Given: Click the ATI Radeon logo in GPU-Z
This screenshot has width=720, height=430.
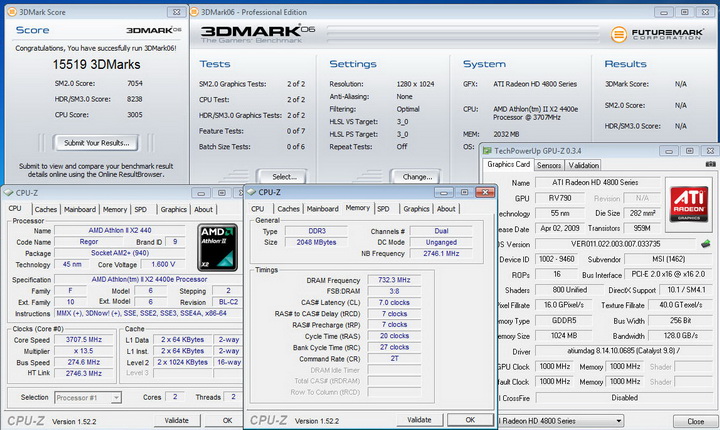Looking at the screenshot, I should pos(689,204).
